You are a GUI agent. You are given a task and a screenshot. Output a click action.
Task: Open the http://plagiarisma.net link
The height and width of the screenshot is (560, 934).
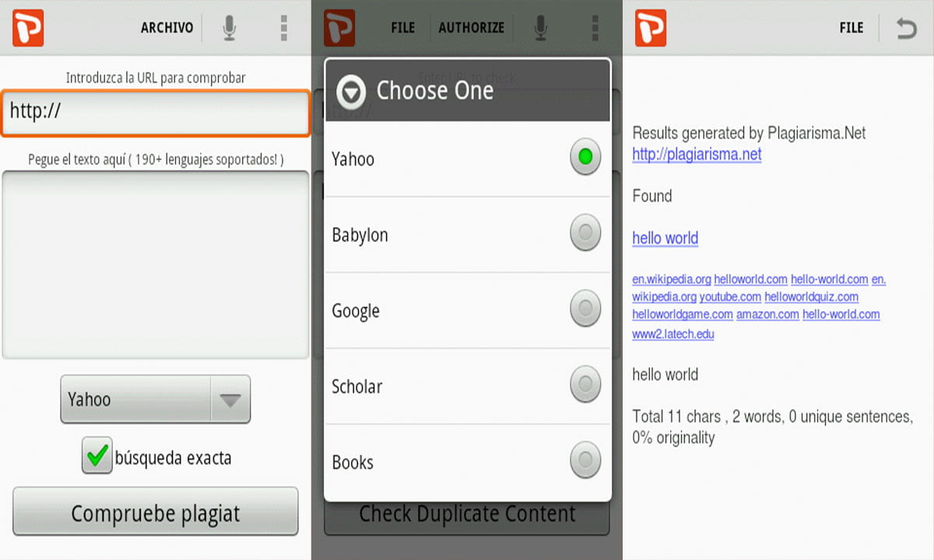[x=697, y=154]
